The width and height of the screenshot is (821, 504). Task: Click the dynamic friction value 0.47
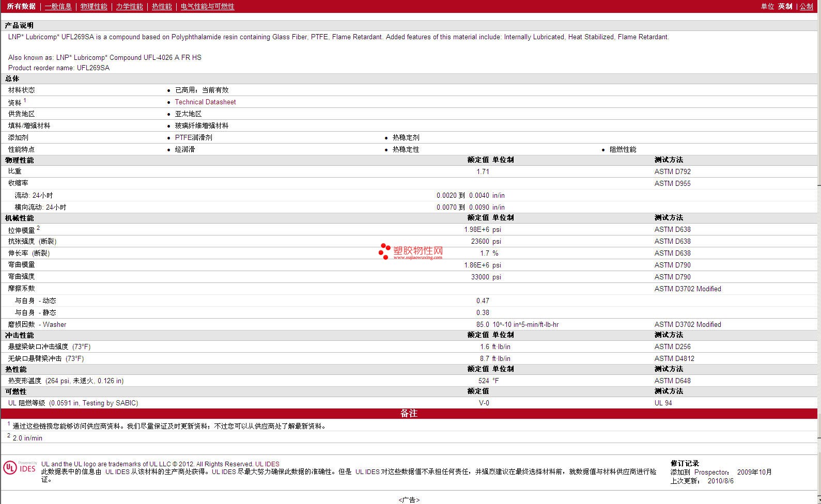tap(483, 301)
